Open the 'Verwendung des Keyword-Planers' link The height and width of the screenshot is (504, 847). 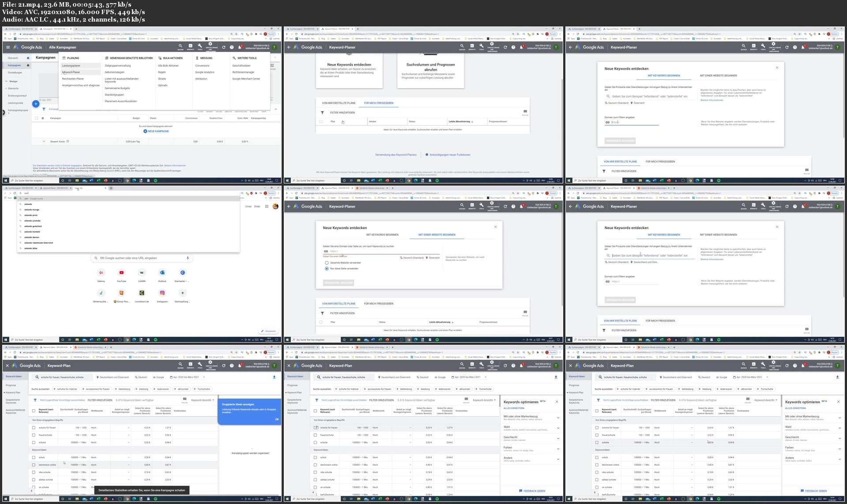click(395, 155)
